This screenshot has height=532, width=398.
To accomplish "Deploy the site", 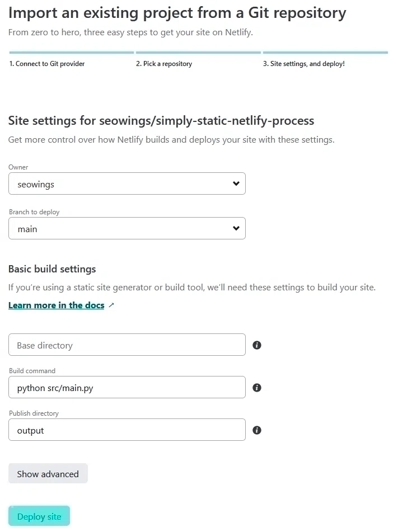I will (x=39, y=515).
